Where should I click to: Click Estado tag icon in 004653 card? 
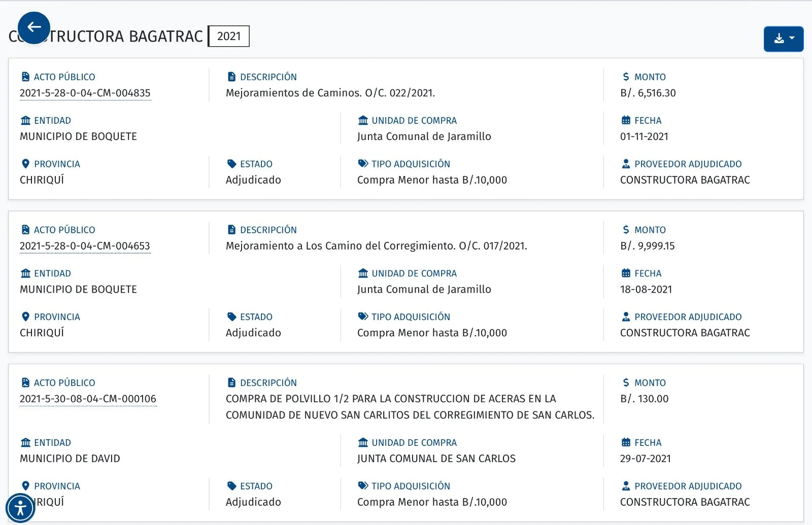(x=231, y=317)
